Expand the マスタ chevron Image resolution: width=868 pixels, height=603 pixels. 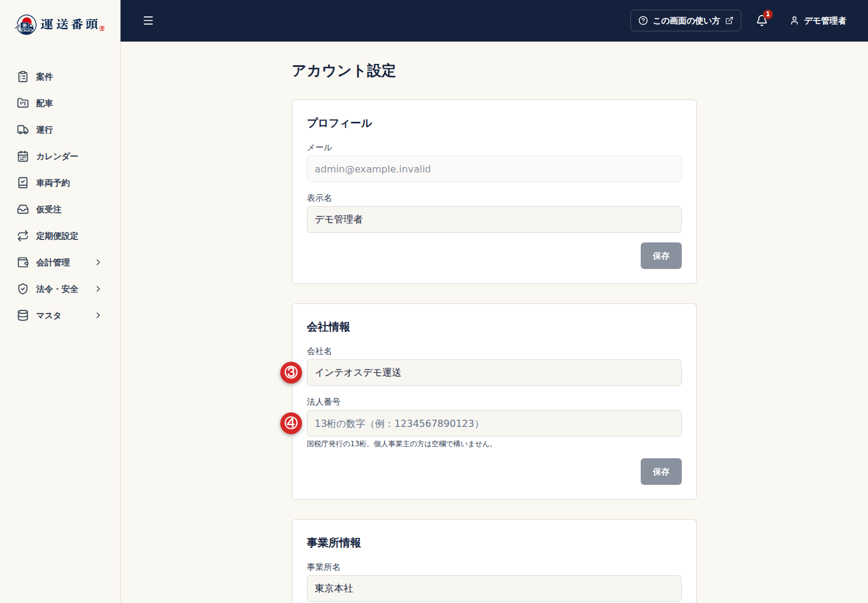click(x=98, y=315)
